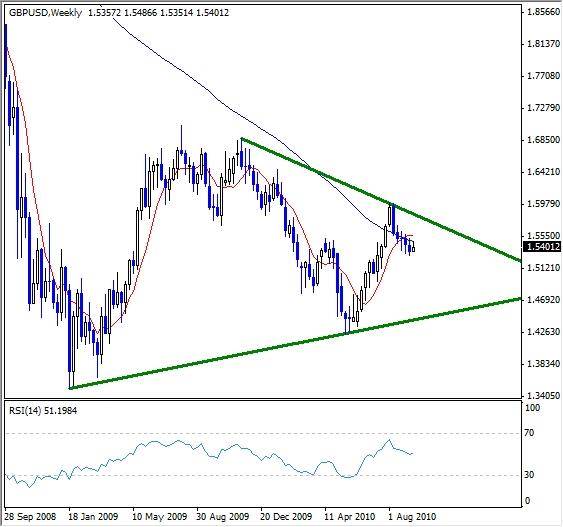Click the RSI 30 level label
Screen dimensions: 563x527
[x=529, y=475]
